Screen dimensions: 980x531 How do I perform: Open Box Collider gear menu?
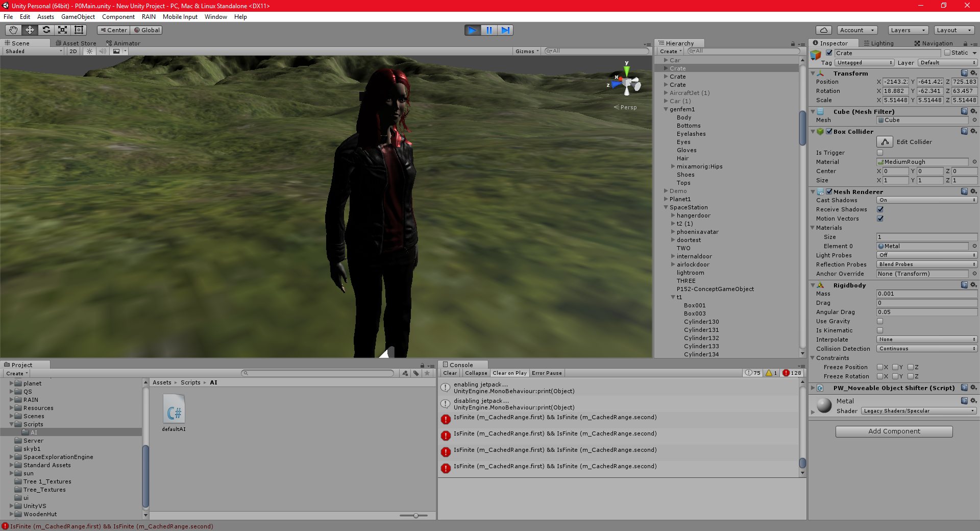click(973, 131)
